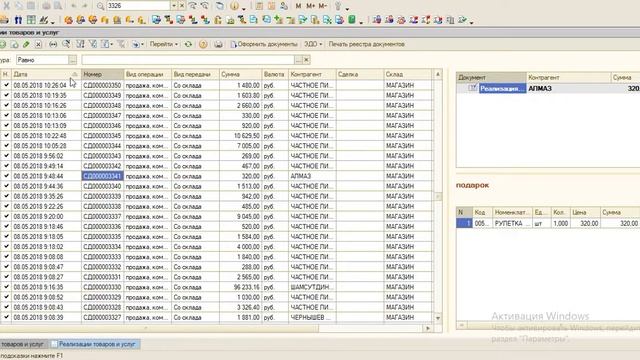Click the disable filter icon
The image size is (640, 360).
click(x=121, y=44)
